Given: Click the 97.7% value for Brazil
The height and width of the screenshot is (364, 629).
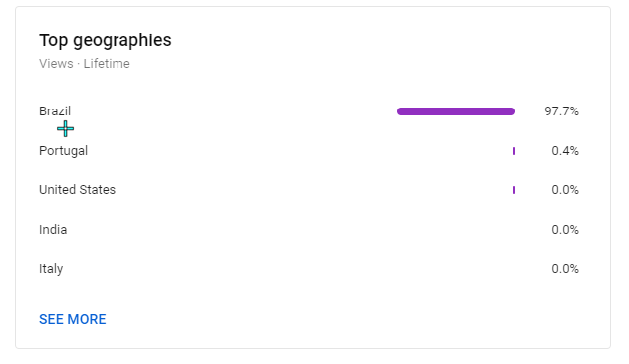Looking at the screenshot, I should (x=561, y=111).
